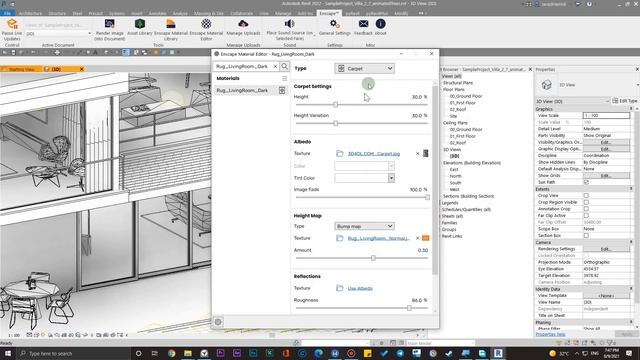This screenshot has height=360, width=640.
Task: Click the round icon at editor bottom-left
Action: click(218, 322)
